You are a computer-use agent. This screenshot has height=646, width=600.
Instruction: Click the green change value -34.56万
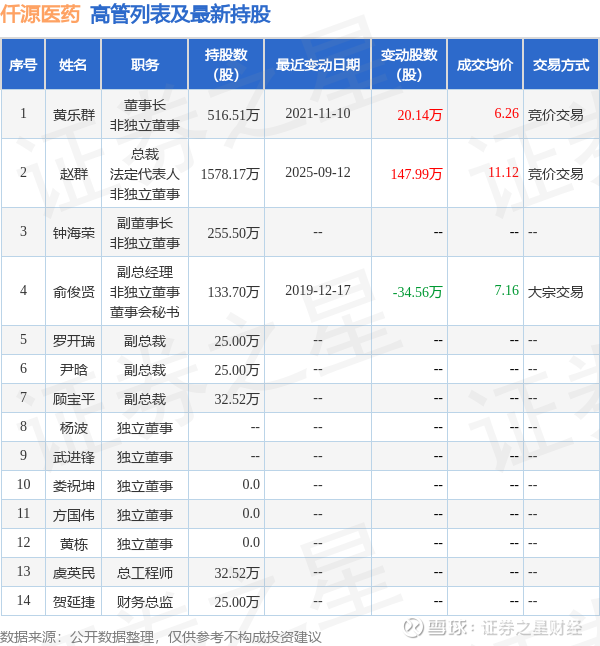pos(417,292)
